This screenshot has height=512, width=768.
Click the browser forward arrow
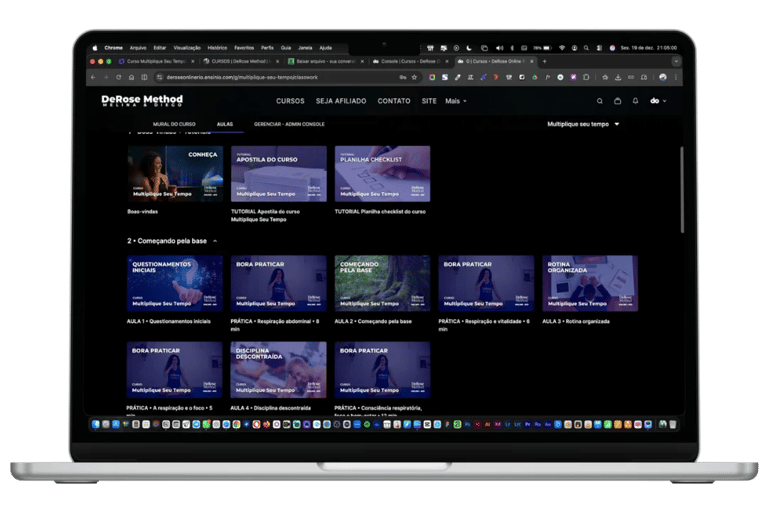[106, 77]
